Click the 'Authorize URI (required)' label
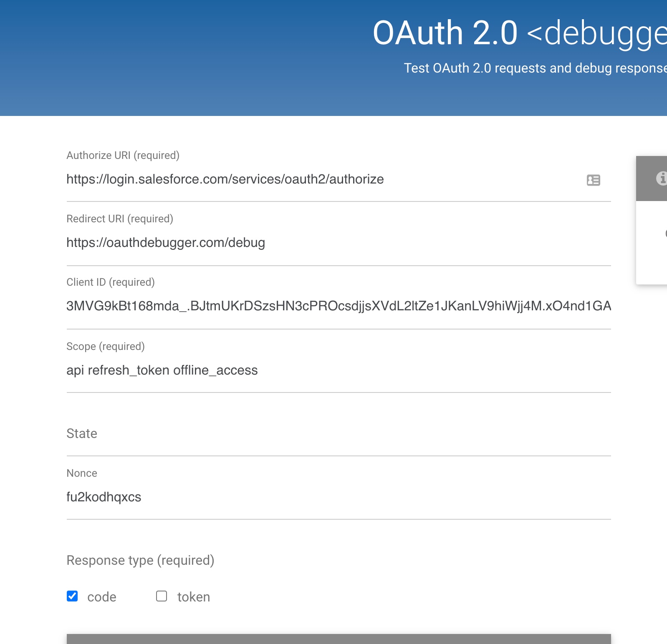The width and height of the screenshot is (667, 644). pos(123,156)
